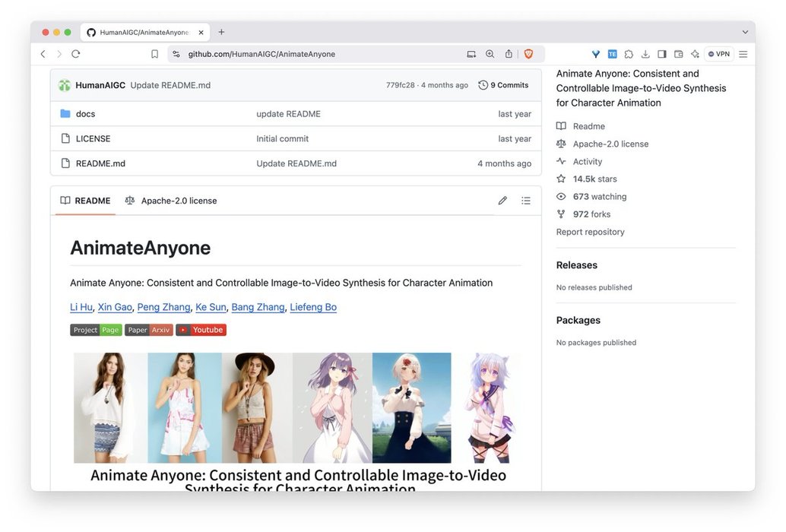The image size is (786, 532).
Task: Open README outline list icon
Action: (525, 201)
